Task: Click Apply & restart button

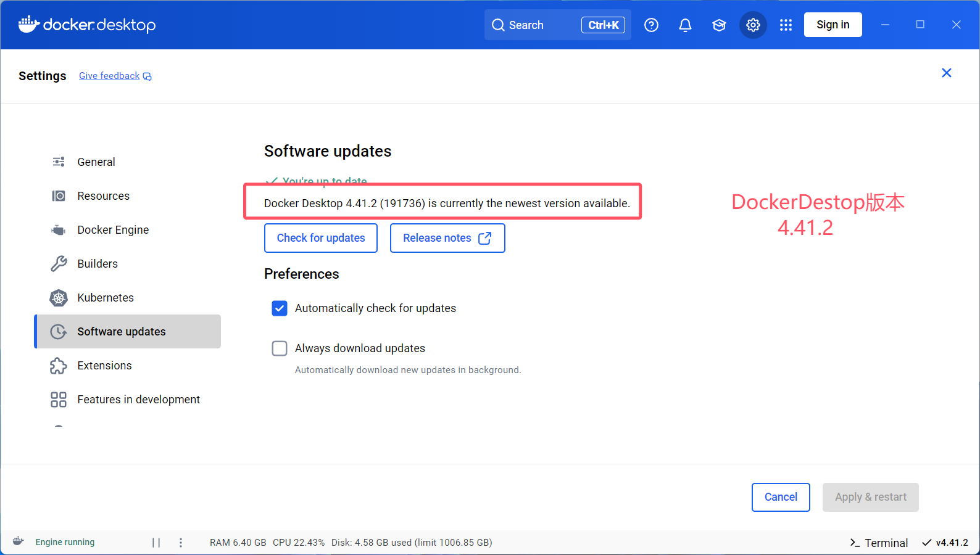Action: point(871,497)
